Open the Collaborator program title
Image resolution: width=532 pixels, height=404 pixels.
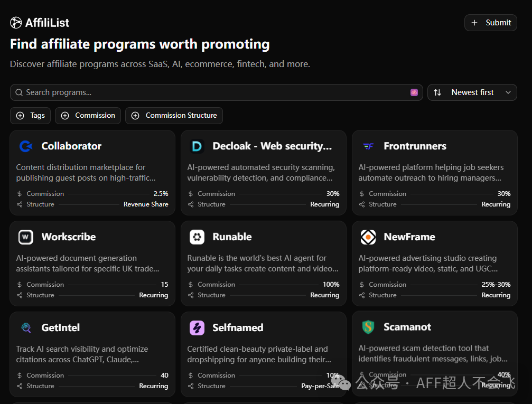click(71, 146)
